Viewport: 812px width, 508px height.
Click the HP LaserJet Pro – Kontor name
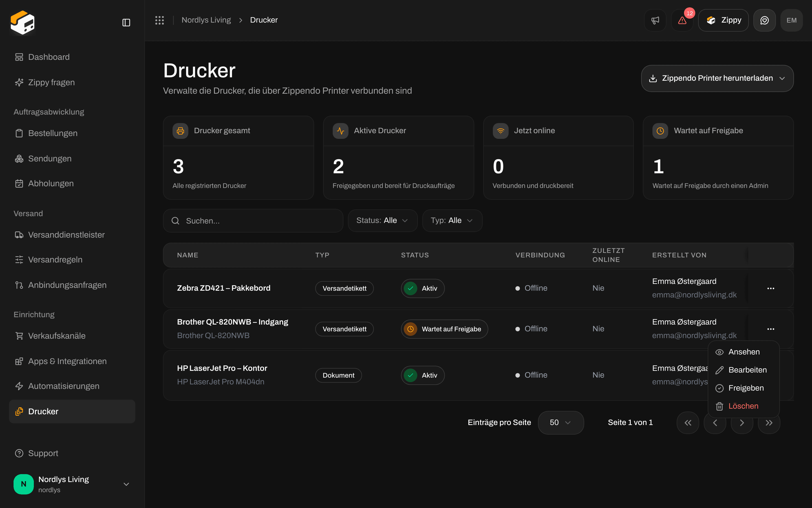coord(222,368)
